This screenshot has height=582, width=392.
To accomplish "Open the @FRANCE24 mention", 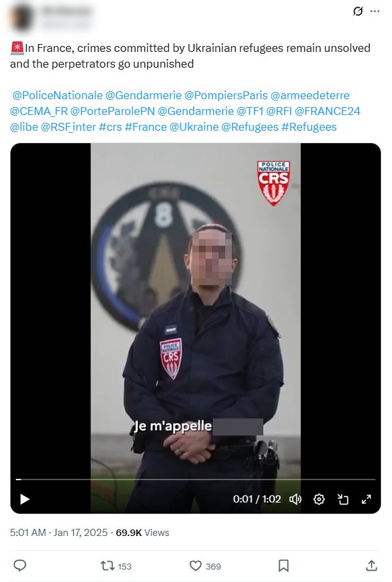I will click(x=328, y=111).
